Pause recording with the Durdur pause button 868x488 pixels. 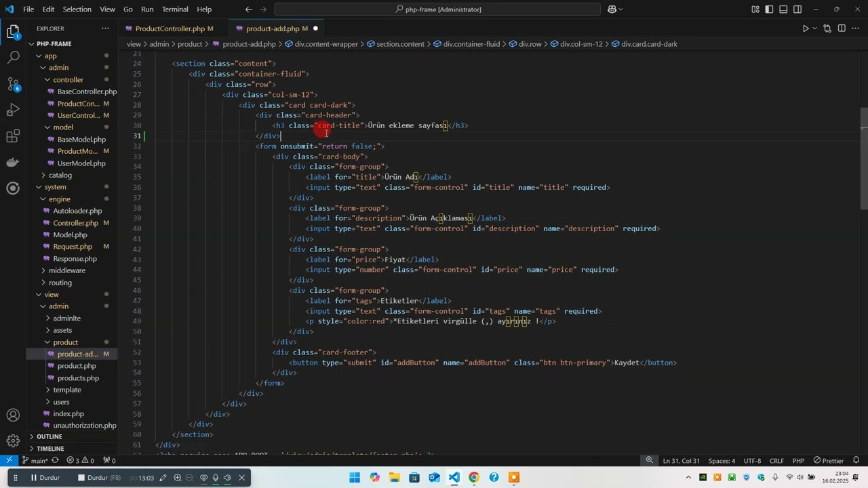pos(45,478)
